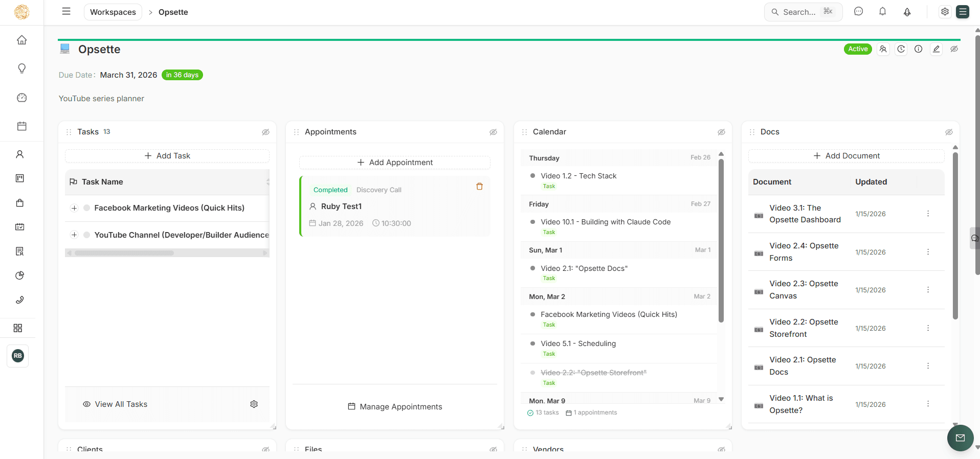Viewport: 980px width, 459px height.
Task: Open options menu for Video 2.2 document
Action: 928,328
